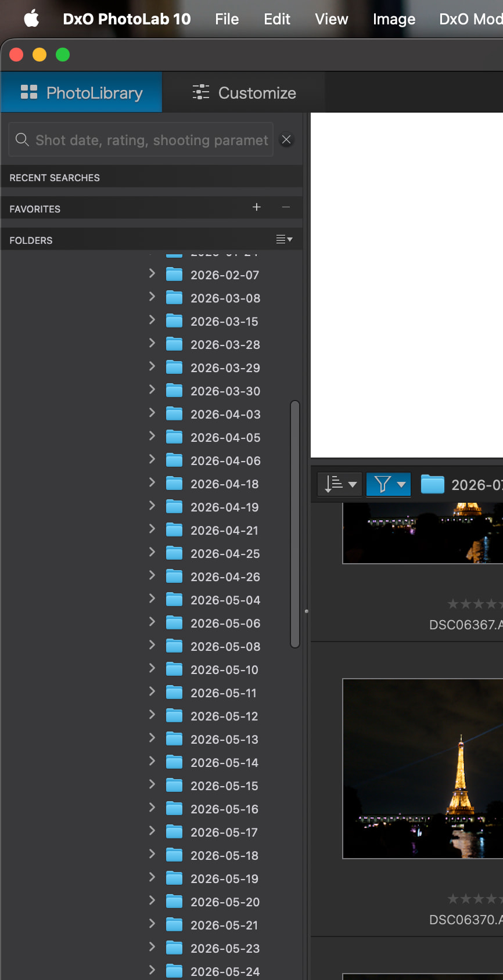503x980 pixels.
Task: Click the blue folder icon beside the path
Action: [432, 484]
